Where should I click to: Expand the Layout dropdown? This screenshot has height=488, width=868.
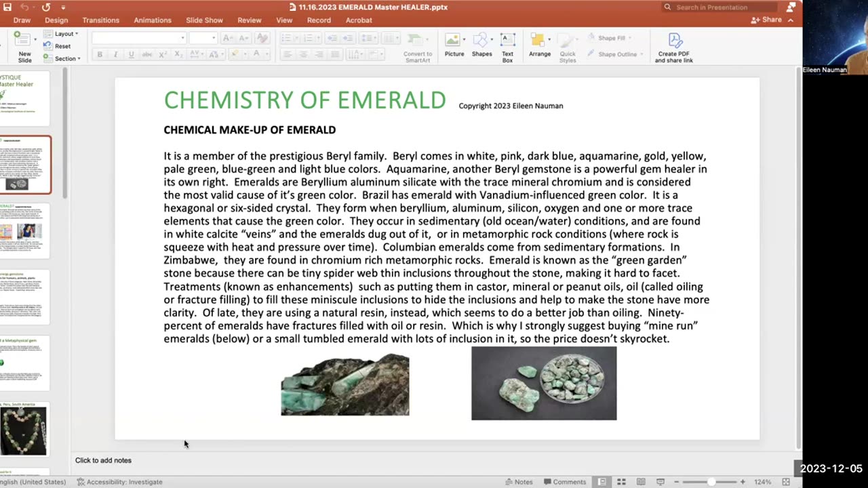(61, 34)
